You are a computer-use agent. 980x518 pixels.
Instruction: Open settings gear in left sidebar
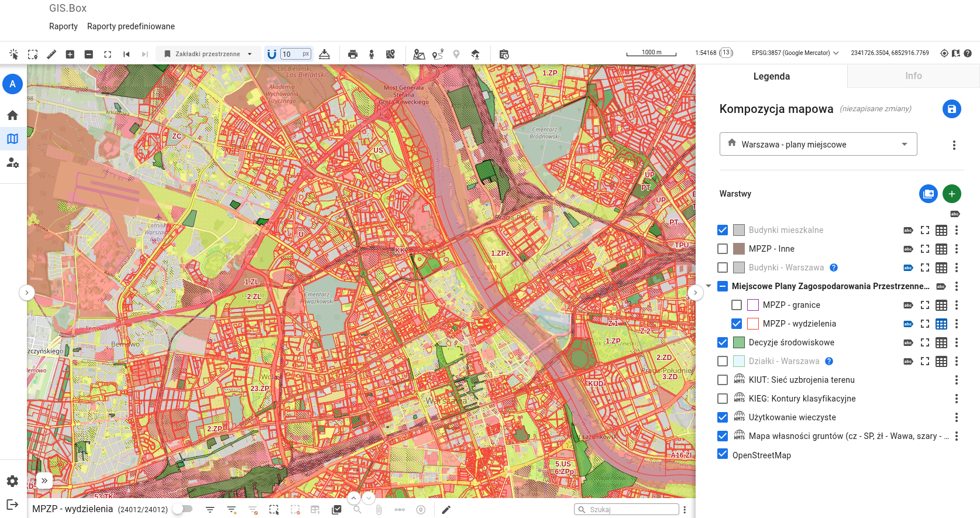coord(12,481)
